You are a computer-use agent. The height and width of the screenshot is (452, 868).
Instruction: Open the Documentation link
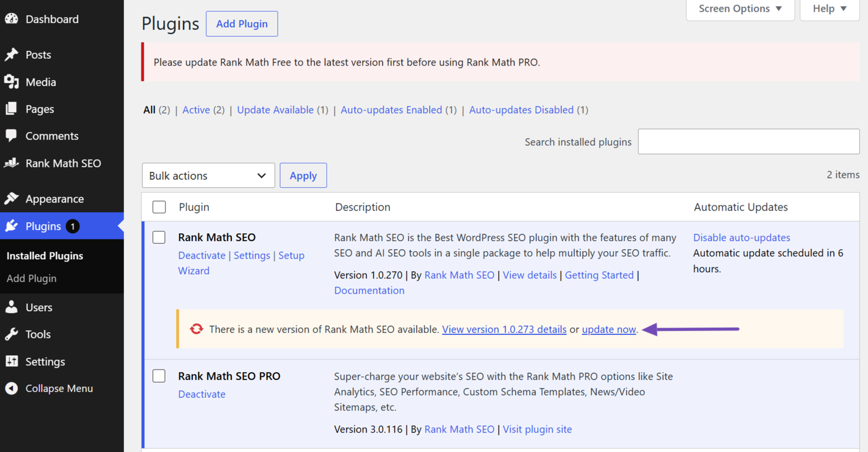pyautogui.click(x=369, y=290)
